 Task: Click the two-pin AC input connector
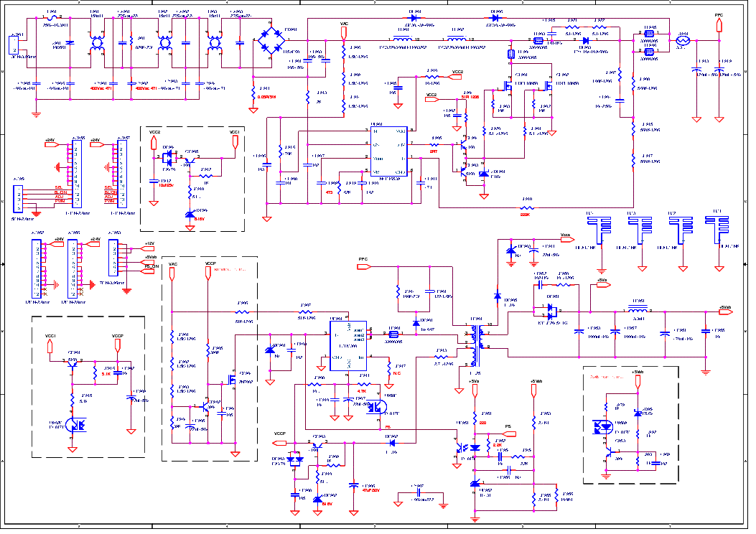click(x=14, y=45)
